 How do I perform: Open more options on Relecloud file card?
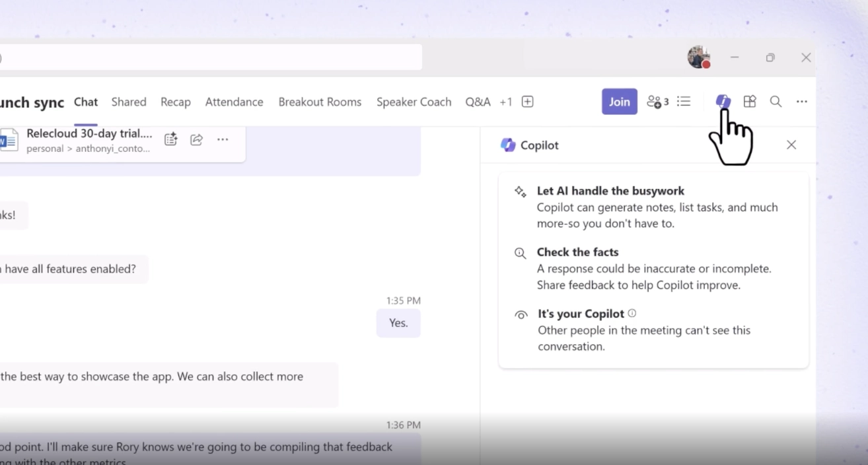click(x=223, y=139)
